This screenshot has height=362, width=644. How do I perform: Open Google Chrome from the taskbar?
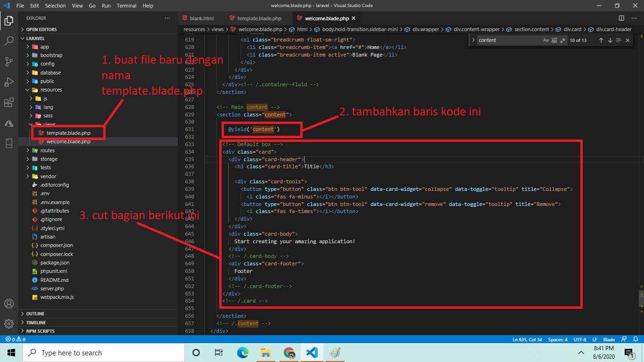(x=289, y=353)
